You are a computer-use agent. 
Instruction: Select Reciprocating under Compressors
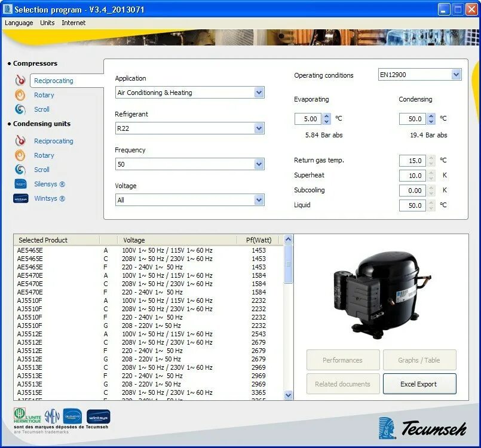point(54,81)
